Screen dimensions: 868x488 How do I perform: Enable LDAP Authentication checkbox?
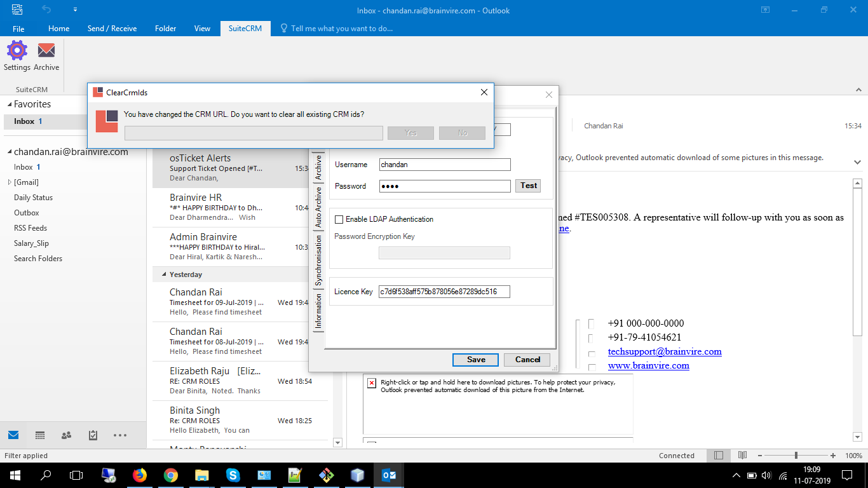click(339, 219)
